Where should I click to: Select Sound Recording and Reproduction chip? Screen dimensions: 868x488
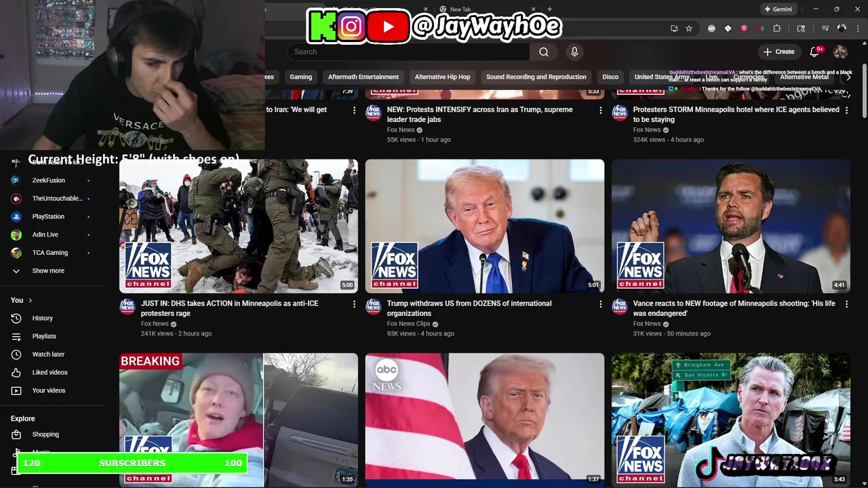pos(536,77)
